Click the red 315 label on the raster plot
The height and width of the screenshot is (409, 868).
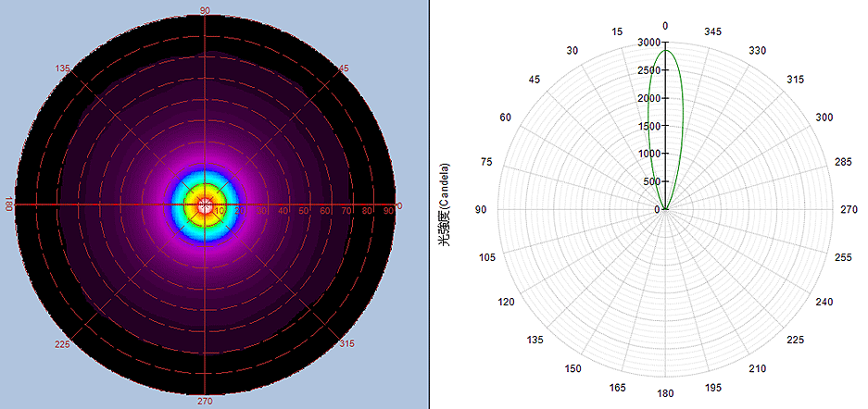344,345
